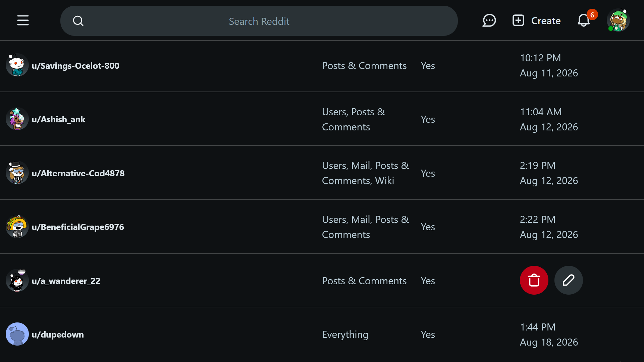Viewport: 644px width, 362px height.
Task: Open u/Savings-Ocelot-800 profile link
Action: click(x=75, y=66)
